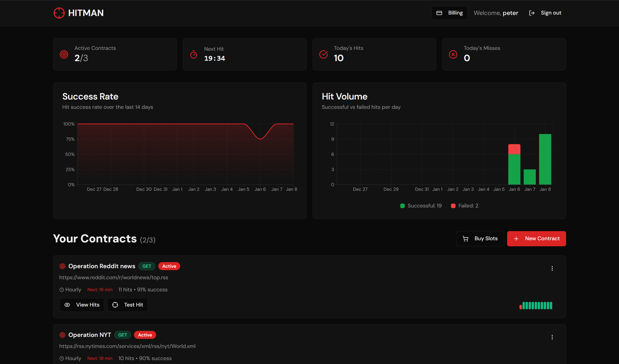Screen dimensions: 619x364
Task: Click the Sign out link
Action: [551, 13]
